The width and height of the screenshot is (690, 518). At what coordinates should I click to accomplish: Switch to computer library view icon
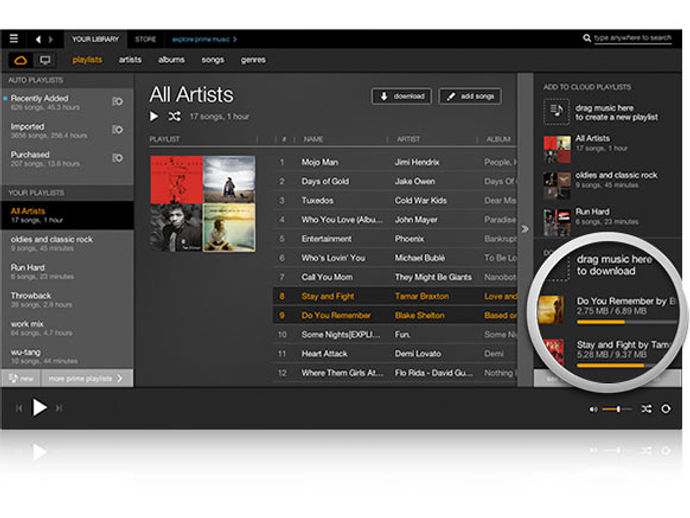pos(45,60)
